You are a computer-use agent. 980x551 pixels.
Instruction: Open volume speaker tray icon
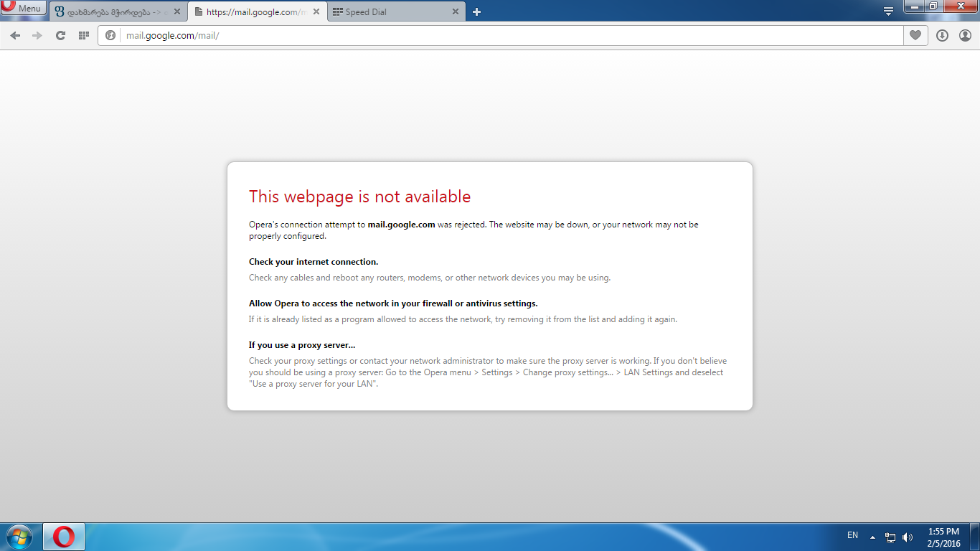pyautogui.click(x=908, y=537)
